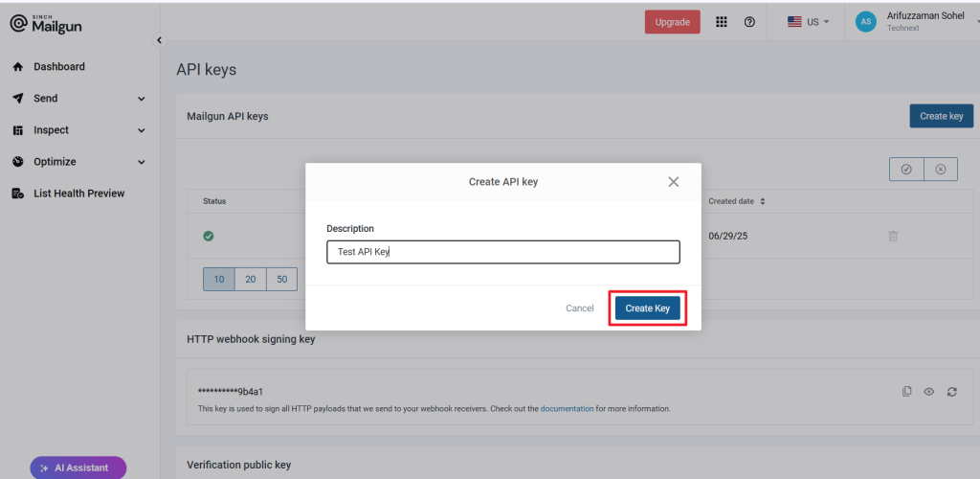Screen dimensions: 980x479
Task: Show 10 rows per page
Action: tap(219, 280)
